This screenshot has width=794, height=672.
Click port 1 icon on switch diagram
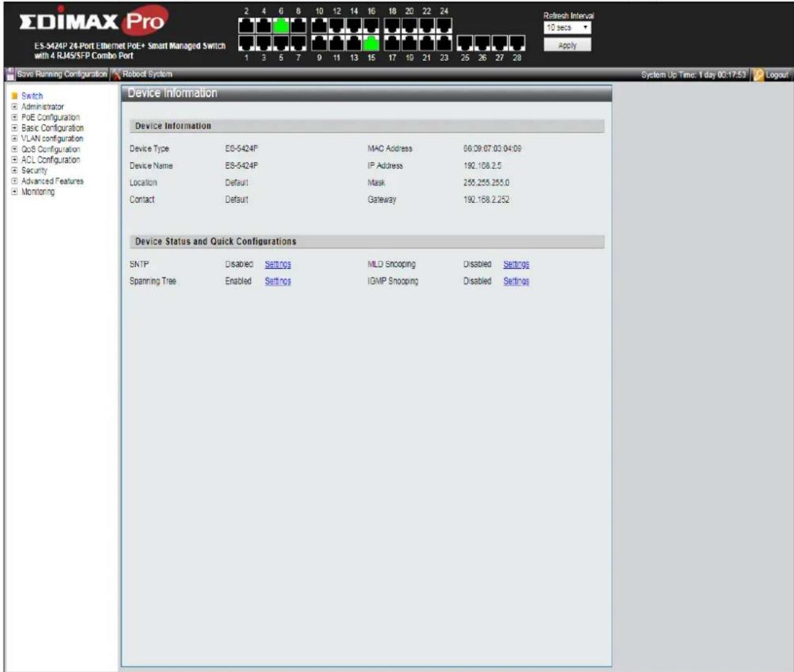[246, 43]
